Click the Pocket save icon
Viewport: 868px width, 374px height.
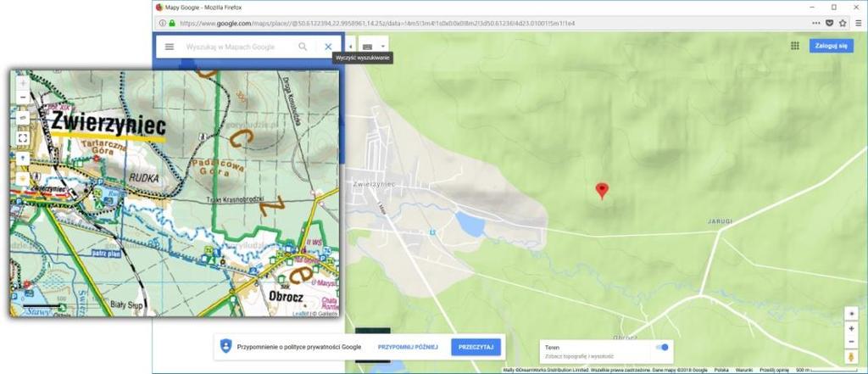pos(829,23)
